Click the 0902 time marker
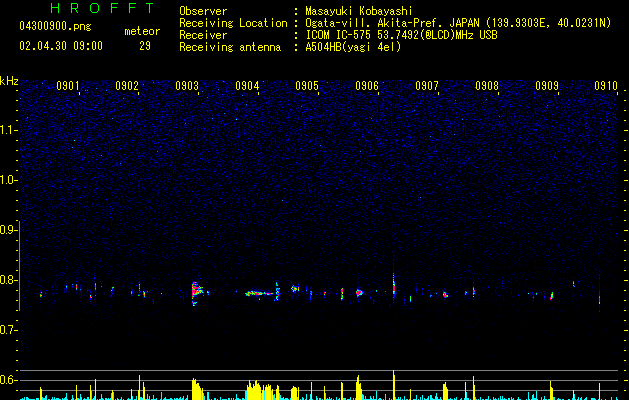 pos(127,86)
